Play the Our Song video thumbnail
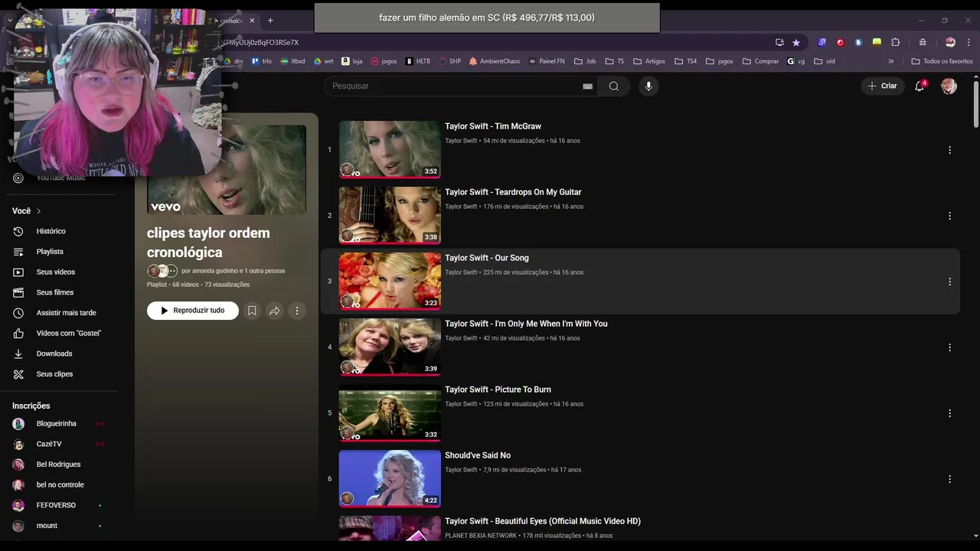The image size is (980, 551). tap(390, 281)
